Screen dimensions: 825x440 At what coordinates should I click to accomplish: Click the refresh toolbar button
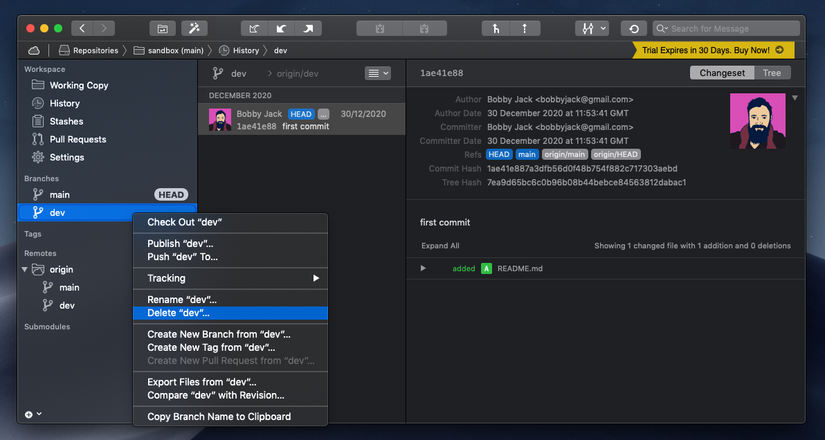[x=633, y=28]
